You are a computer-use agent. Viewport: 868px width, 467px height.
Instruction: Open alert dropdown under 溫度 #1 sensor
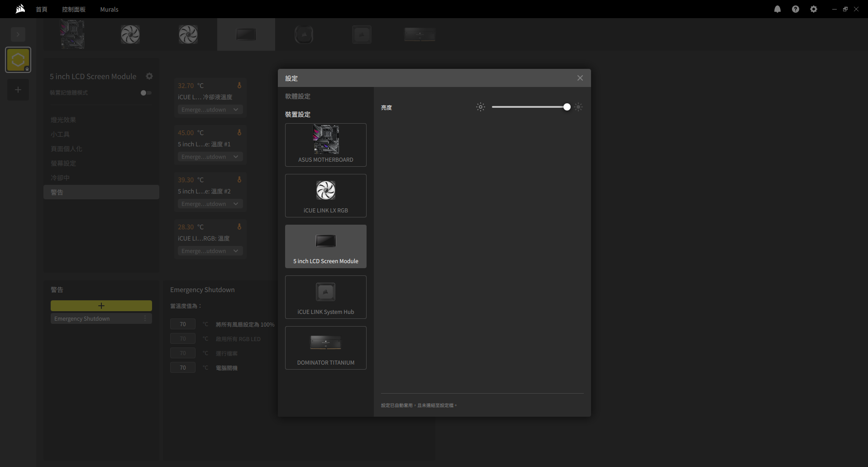pyautogui.click(x=210, y=157)
